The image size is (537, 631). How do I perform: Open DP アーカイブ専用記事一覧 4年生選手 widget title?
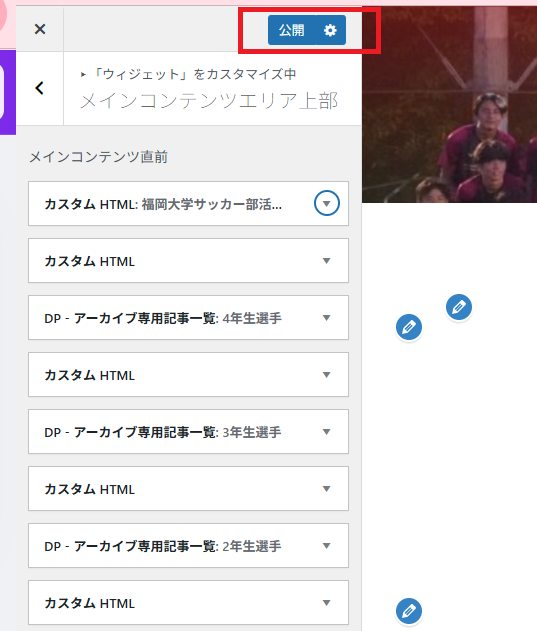click(163, 318)
